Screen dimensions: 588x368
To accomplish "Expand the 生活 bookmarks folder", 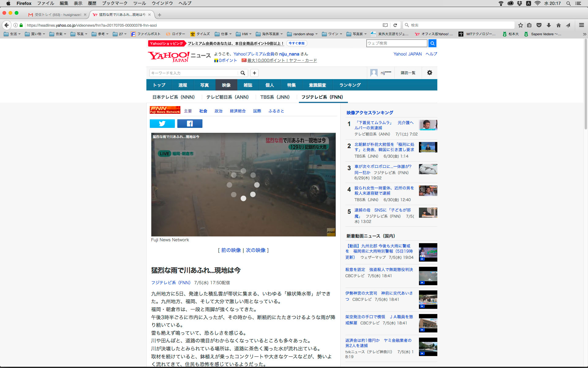I will click(12, 34).
